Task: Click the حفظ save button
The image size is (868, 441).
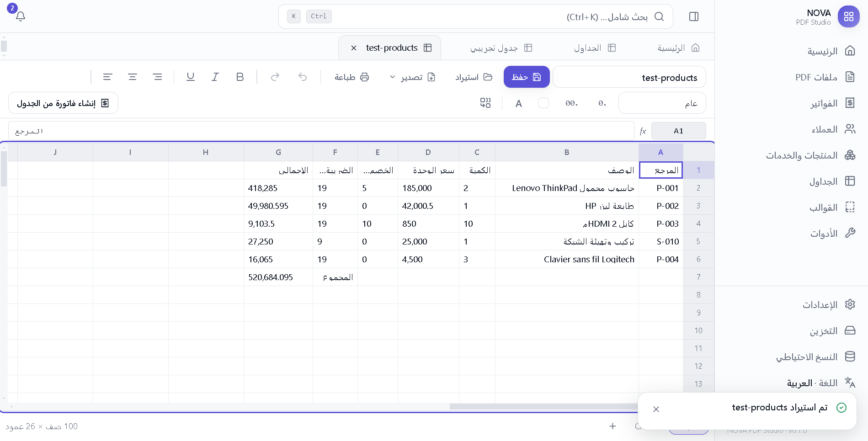Action: [x=527, y=77]
